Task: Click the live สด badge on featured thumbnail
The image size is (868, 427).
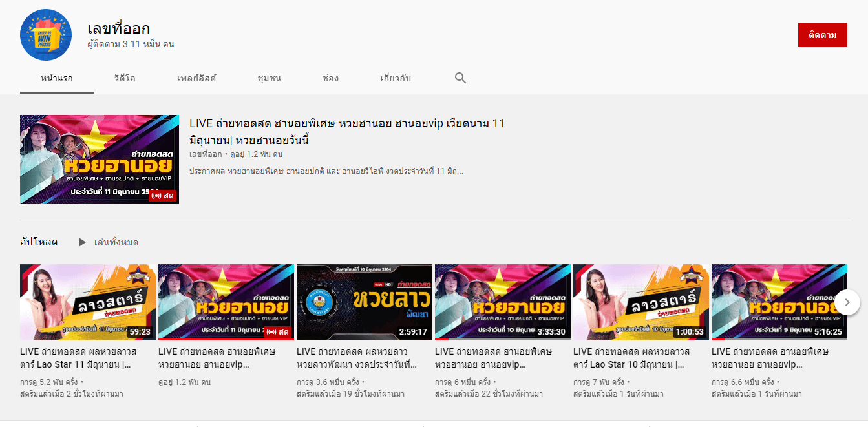Action: pyautogui.click(x=163, y=195)
